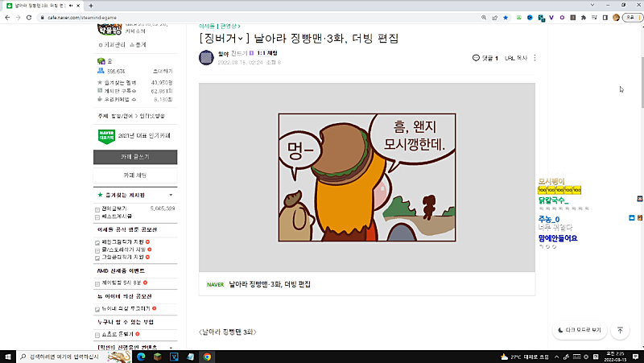Collapse the 즐겨찾는 게시판 section arrow
This screenshot has width=644, height=363.
coord(171,195)
